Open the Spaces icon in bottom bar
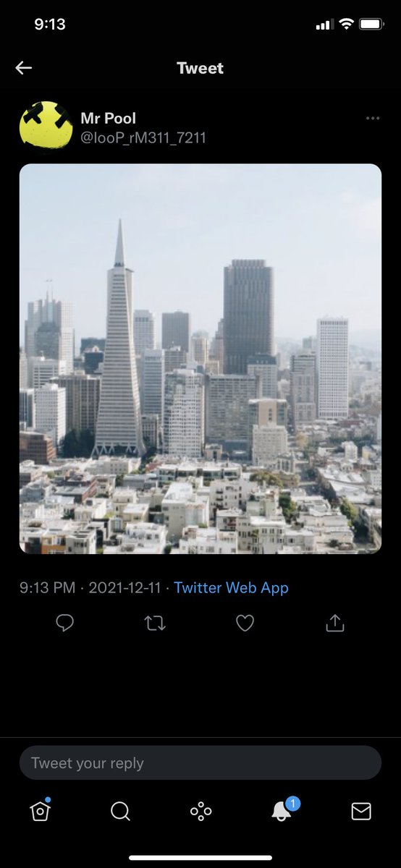The width and height of the screenshot is (401, 868). coord(200,812)
